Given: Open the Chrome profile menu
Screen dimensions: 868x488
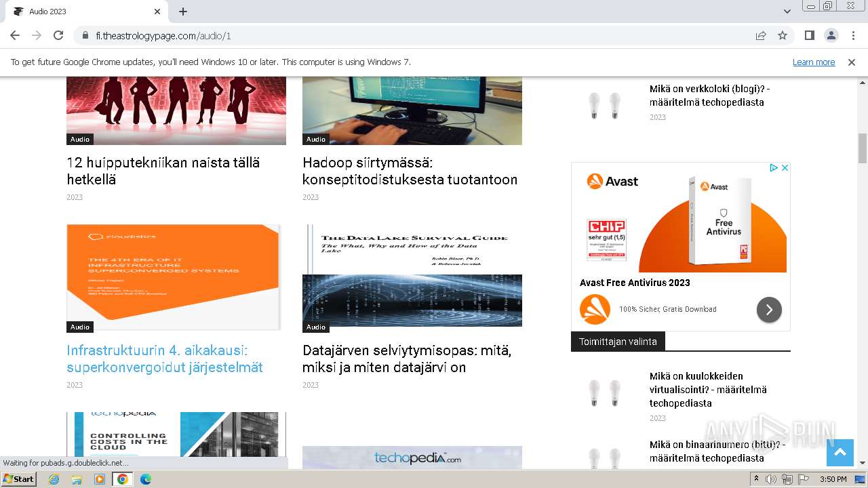Looking at the screenshot, I should pos(831,35).
